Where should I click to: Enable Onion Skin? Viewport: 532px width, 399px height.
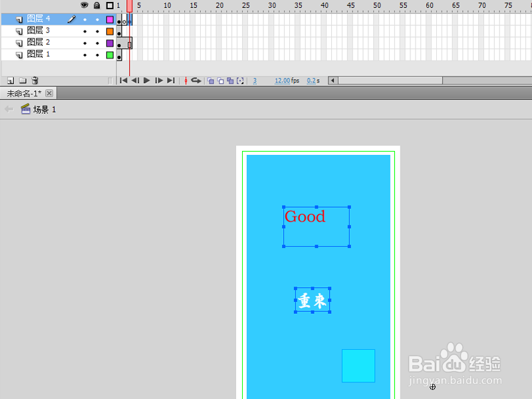pos(211,80)
